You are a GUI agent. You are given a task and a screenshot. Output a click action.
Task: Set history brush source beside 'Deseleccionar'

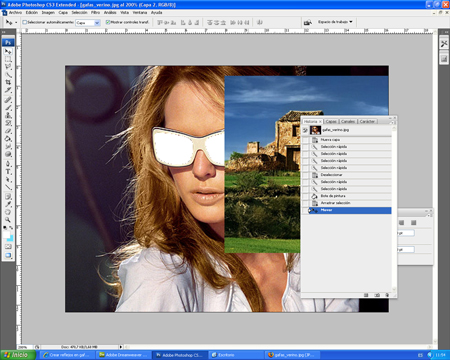click(x=305, y=175)
